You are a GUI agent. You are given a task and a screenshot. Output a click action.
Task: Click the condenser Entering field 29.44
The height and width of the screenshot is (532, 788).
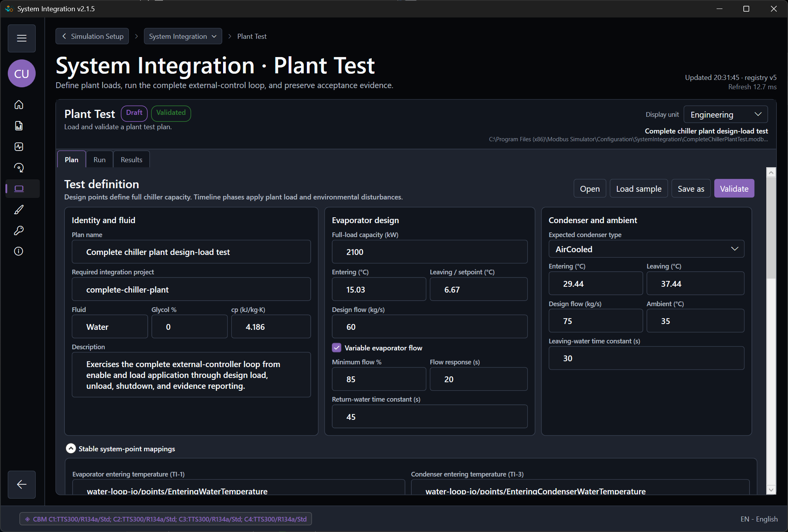tap(596, 284)
